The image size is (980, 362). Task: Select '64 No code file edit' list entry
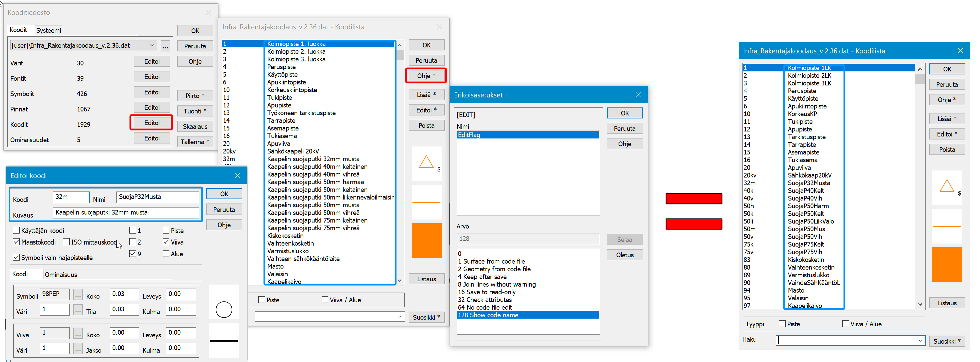coord(485,307)
